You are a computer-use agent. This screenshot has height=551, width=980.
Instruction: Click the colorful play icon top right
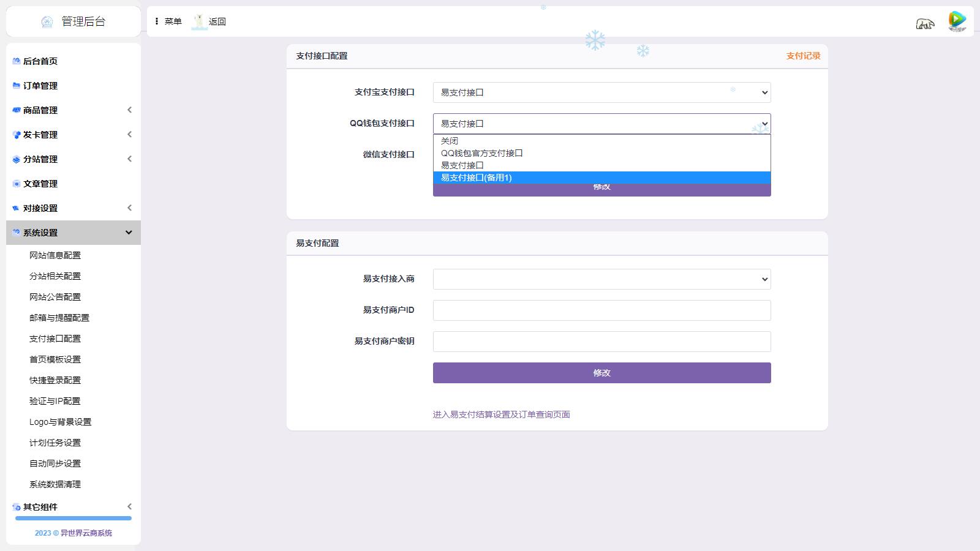click(x=957, y=21)
